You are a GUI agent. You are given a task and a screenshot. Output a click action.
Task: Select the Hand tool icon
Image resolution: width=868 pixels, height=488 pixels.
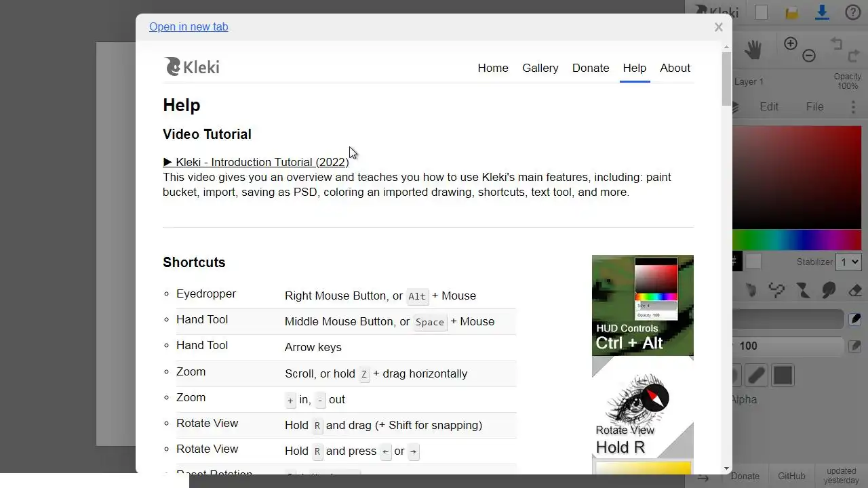click(753, 49)
